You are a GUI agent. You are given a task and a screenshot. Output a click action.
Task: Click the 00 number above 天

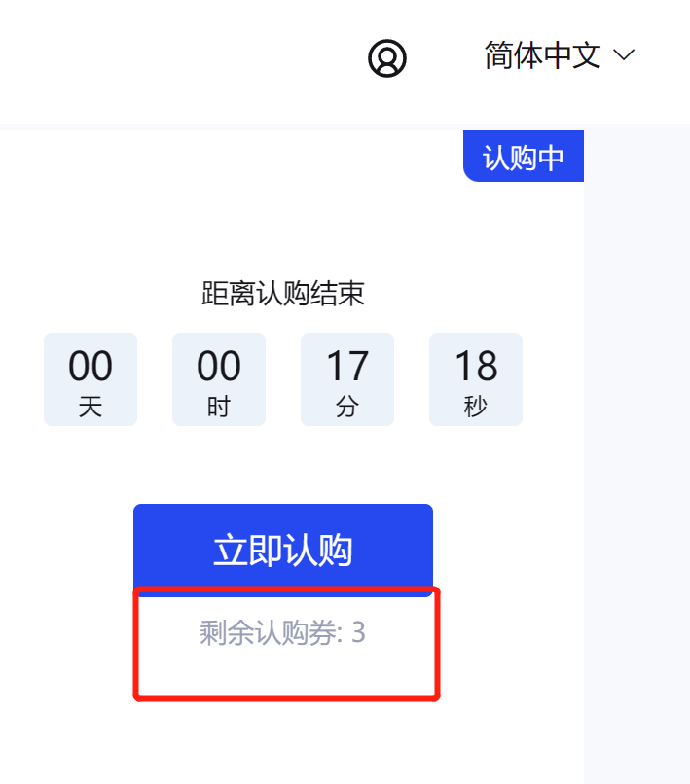(91, 366)
